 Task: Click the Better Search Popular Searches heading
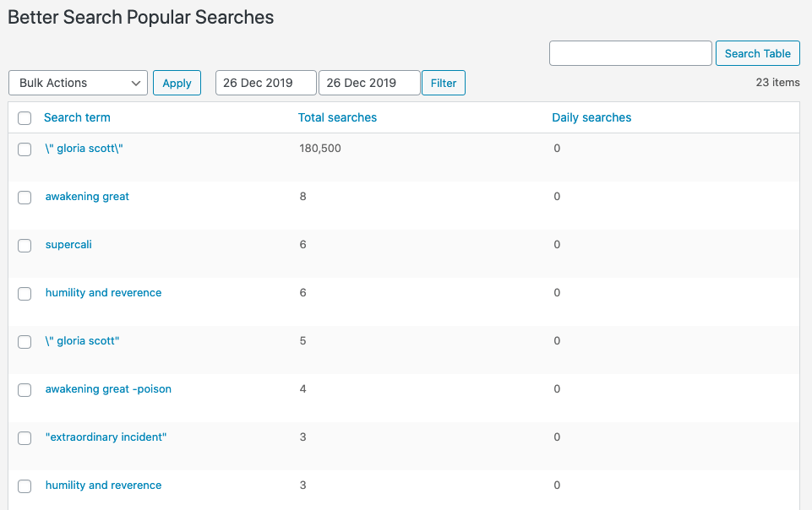(x=140, y=17)
